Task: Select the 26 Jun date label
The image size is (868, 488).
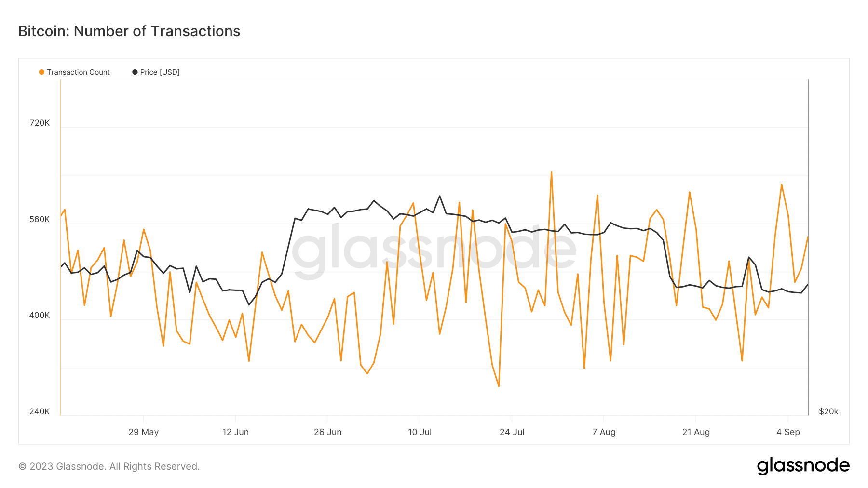Action: 328,432
